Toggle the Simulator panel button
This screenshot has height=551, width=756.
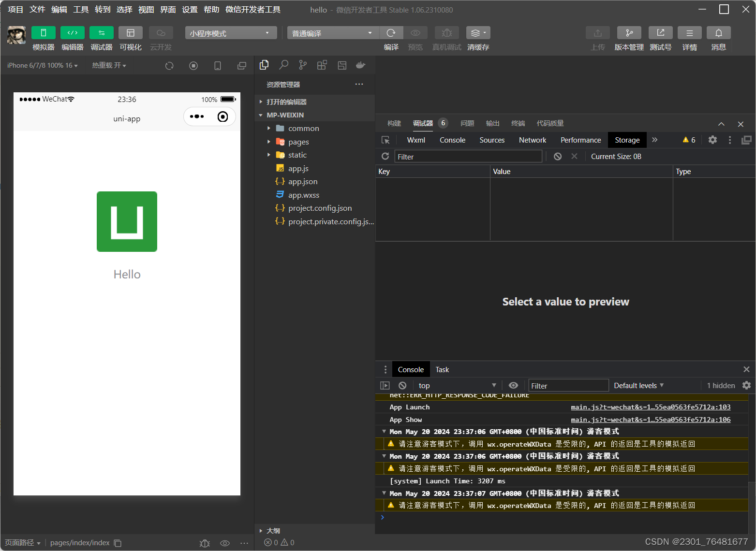click(44, 33)
